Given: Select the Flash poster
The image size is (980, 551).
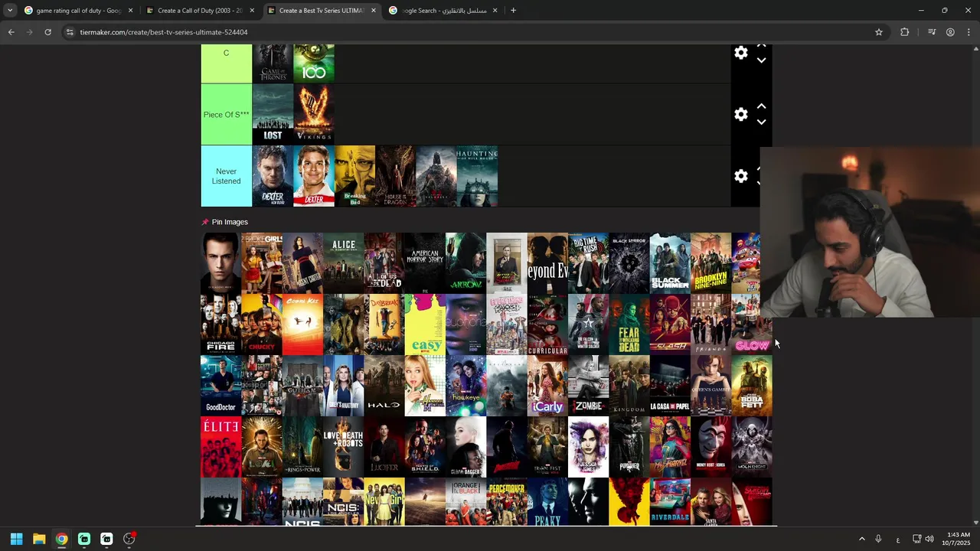Looking at the screenshot, I should pos(670,324).
